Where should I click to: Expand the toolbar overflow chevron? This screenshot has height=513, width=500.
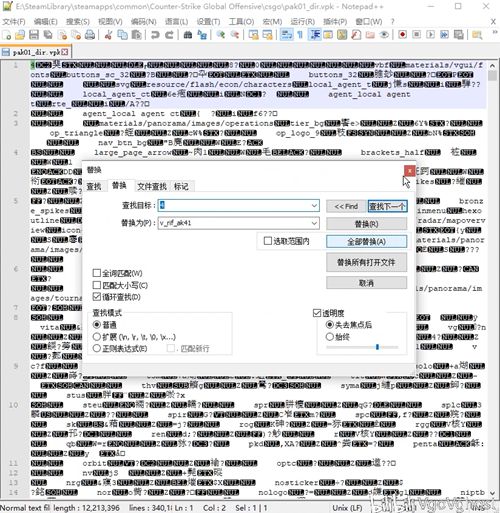[x=495, y=32]
